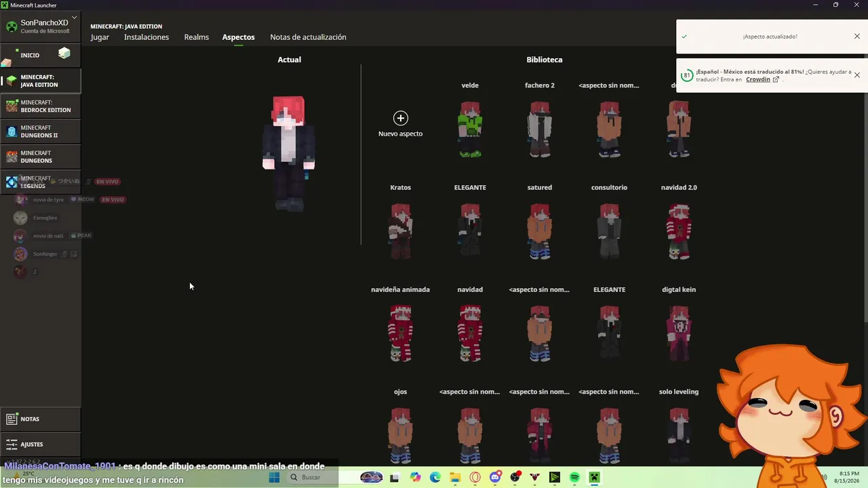
Task: Launch Copilot from the taskbar
Action: pos(415,477)
